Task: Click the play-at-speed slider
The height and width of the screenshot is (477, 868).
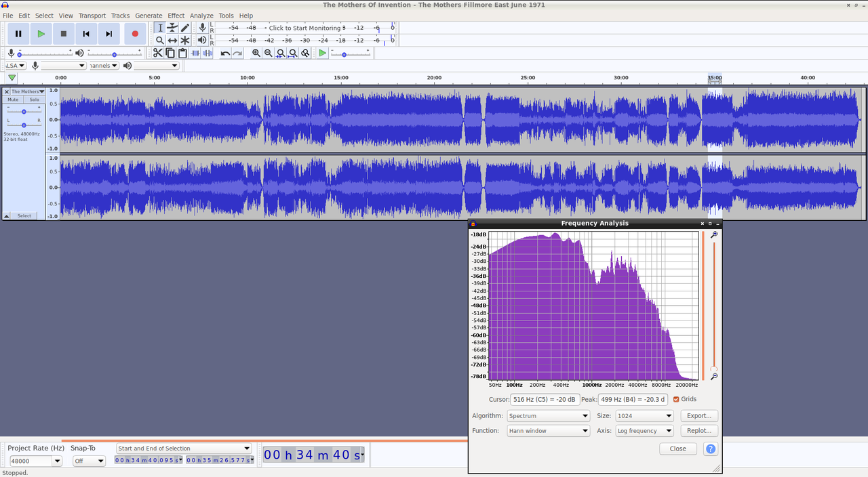Action: [351, 54]
